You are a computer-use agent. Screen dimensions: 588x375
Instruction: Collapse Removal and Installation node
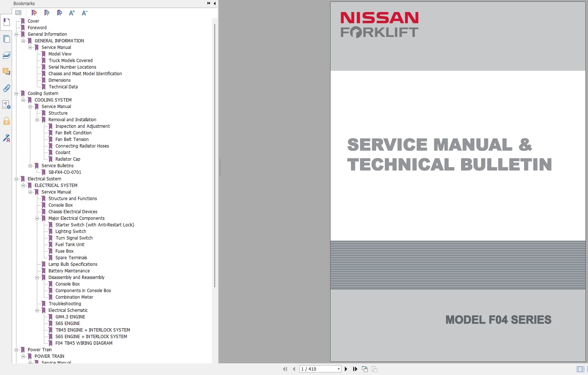(x=37, y=120)
